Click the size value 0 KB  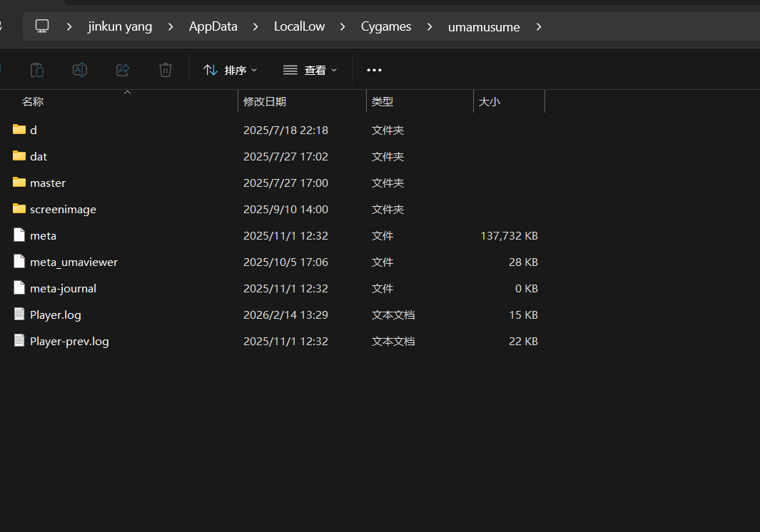click(x=527, y=288)
